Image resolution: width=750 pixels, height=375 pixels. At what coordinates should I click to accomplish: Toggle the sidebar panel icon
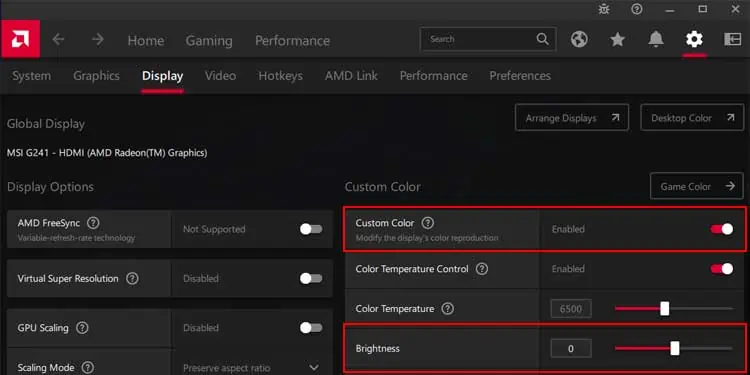pos(732,39)
